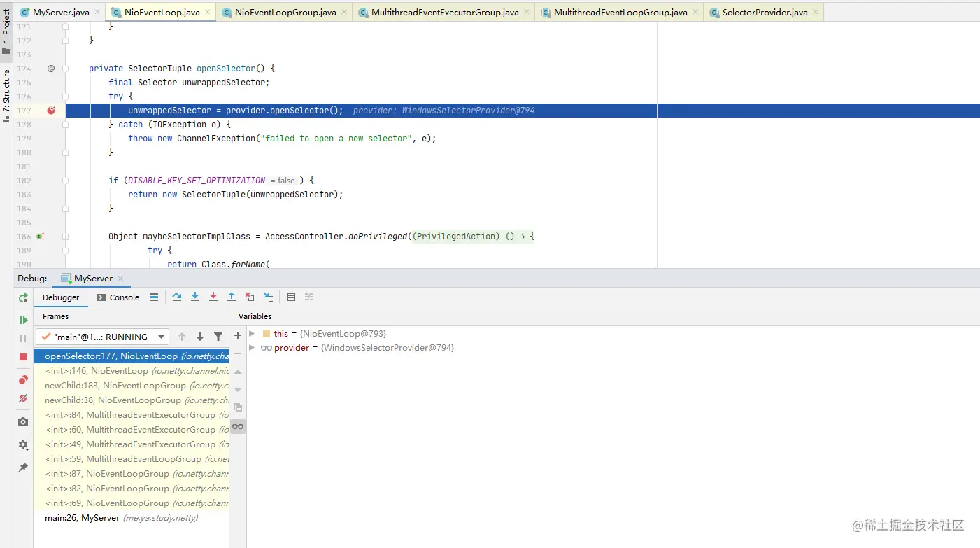
Task: Duplicate the selected watch
Action: pos(238,408)
